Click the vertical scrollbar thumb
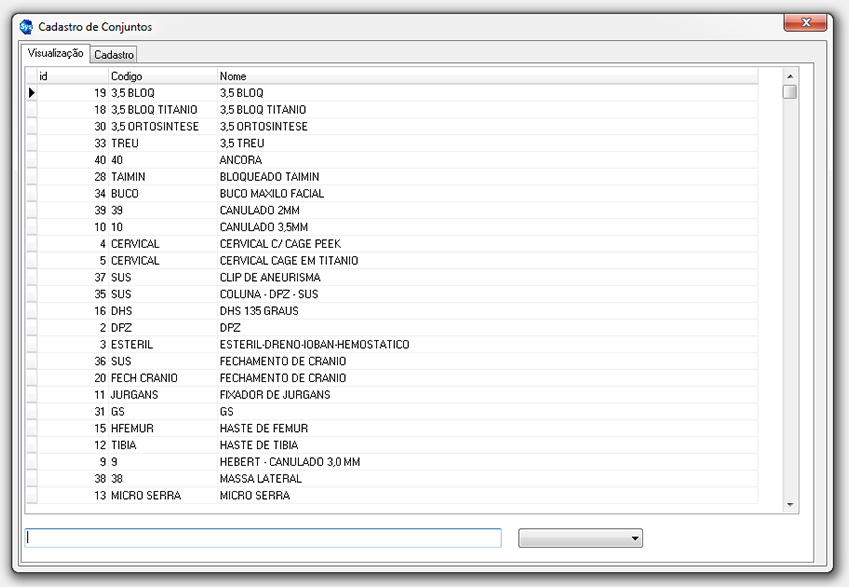Image resolution: width=849 pixels, height=587 pixels. tap(790, 92)
